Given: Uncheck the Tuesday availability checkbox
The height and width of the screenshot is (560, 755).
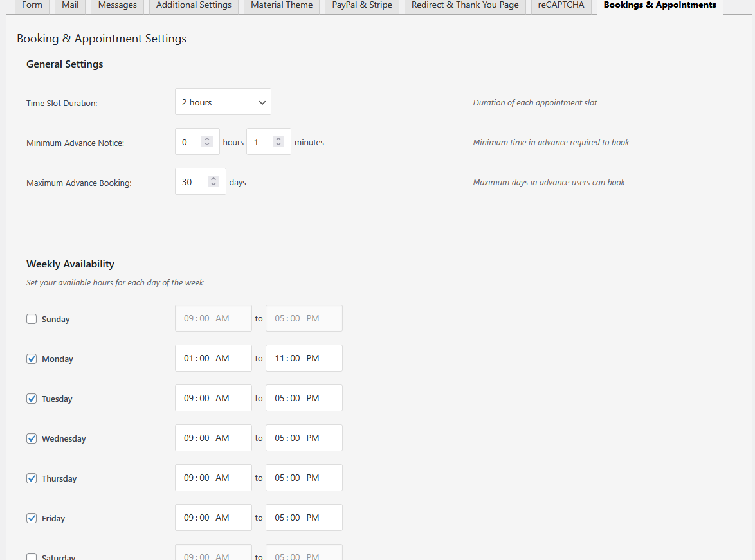Looking at the screenshot, I should pos(32,398).
